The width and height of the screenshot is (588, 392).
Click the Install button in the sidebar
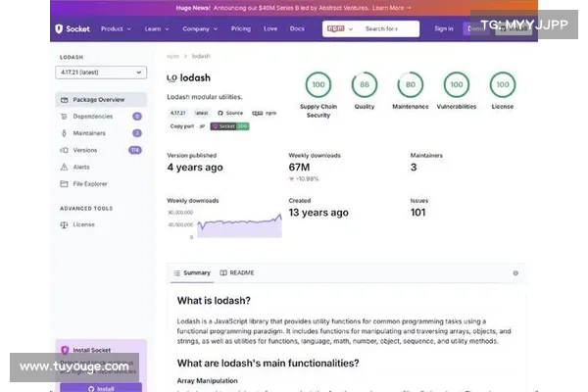101,388
